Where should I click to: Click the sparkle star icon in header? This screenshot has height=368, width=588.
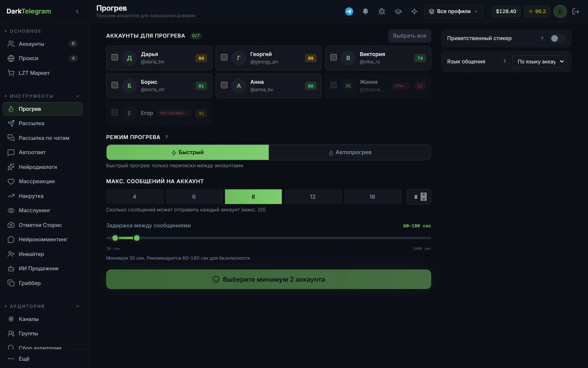[414, 11]
